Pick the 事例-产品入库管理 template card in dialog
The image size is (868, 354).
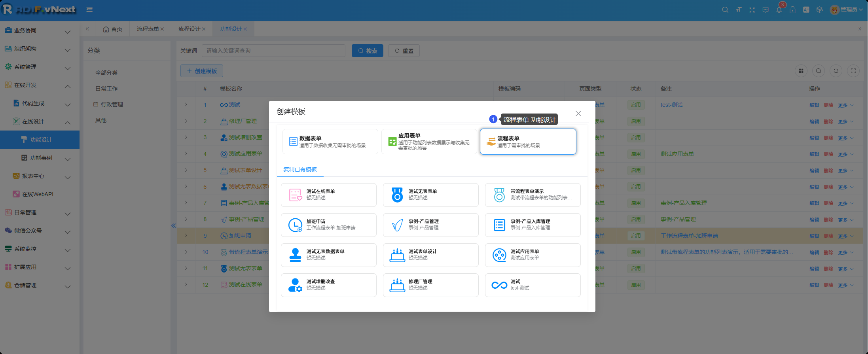[x=533, y=225]
